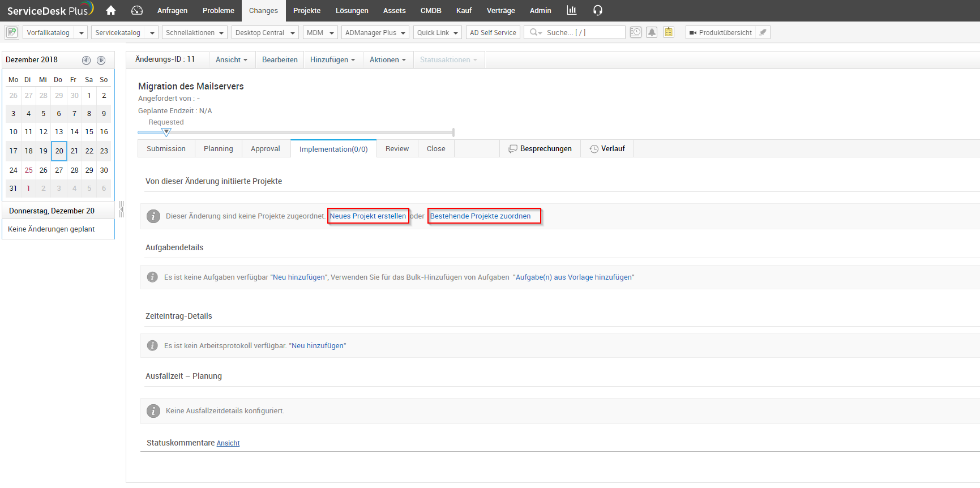The height and width of the screenshot is (488, 980).
Task: Go to the Anfragen module
Action: click(x=172, y=10)
